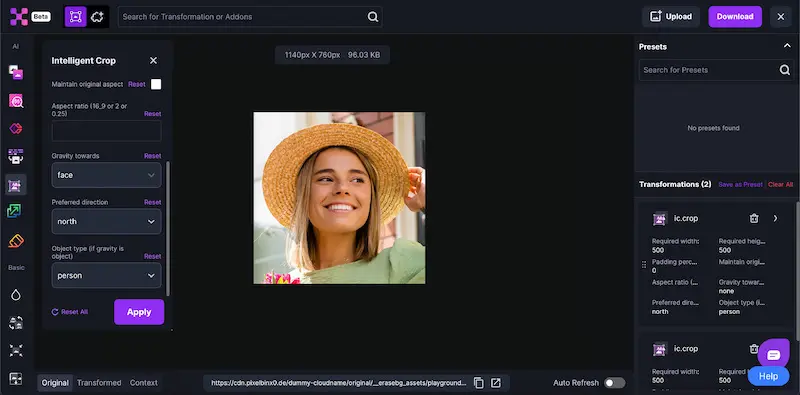This screenshot has width=800, height=395.
Task: Click the magnifier search icon in top bar
Action: (x=373, y=17)
